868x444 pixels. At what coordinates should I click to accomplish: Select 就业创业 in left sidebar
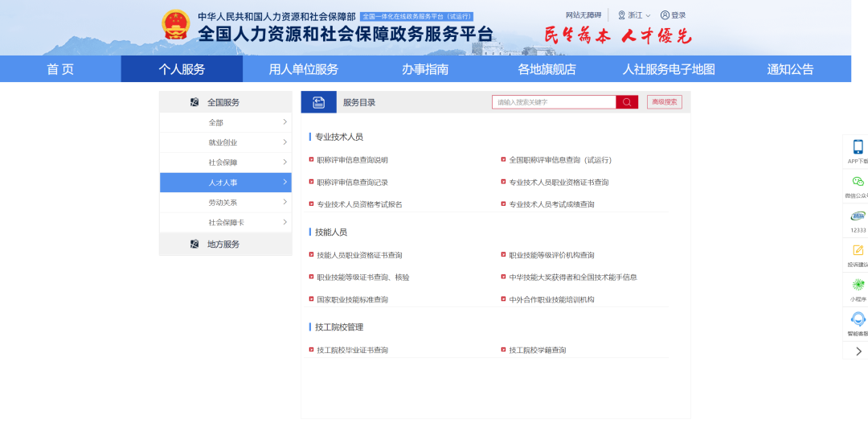tap(226, 142)
